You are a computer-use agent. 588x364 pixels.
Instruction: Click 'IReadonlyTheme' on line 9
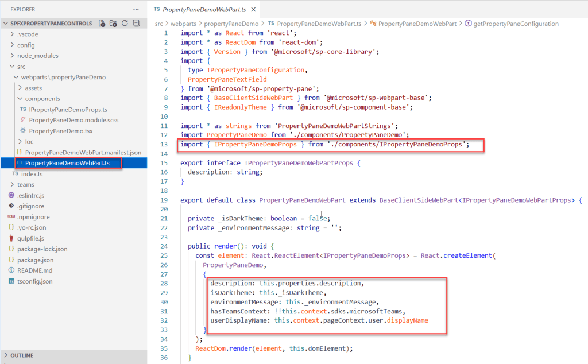(x=241, y=107)
